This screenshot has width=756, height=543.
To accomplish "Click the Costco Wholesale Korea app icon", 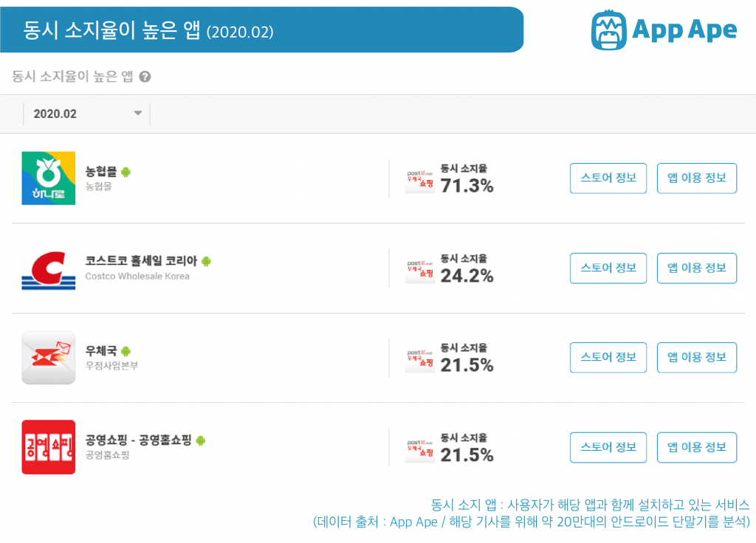I will [48, 270].
